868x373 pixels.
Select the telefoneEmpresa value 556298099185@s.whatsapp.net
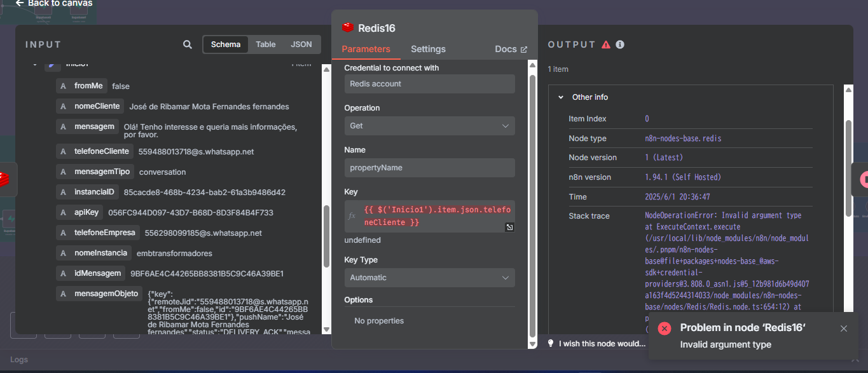(x=203, y=233)
